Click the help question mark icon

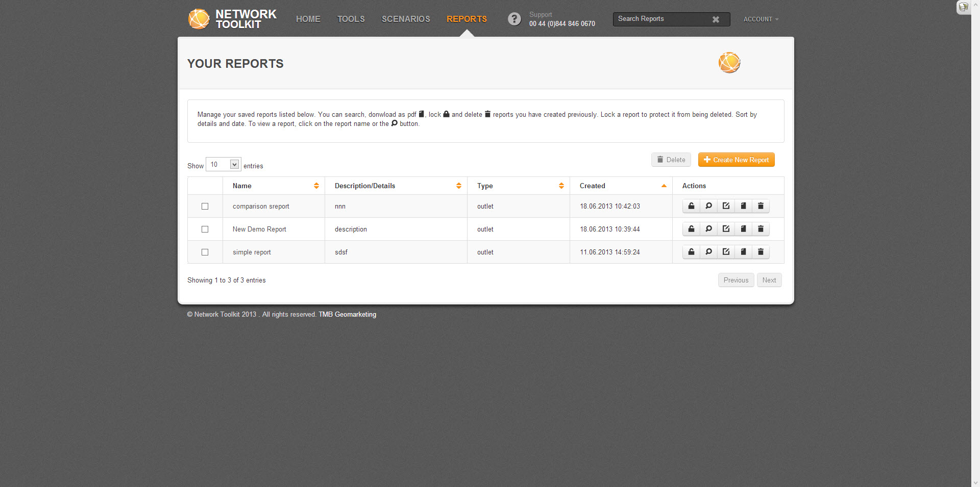pos(514,19)
